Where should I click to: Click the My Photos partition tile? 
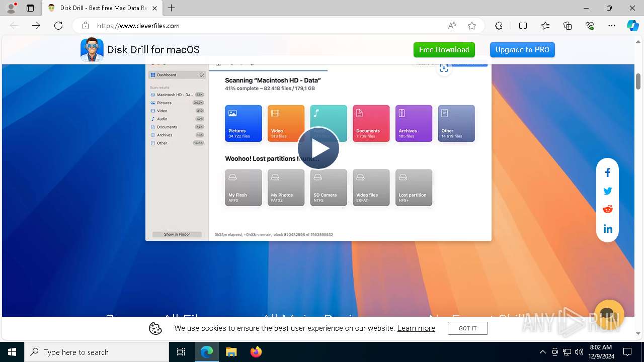pyautogui.click(x=286, y=188)
